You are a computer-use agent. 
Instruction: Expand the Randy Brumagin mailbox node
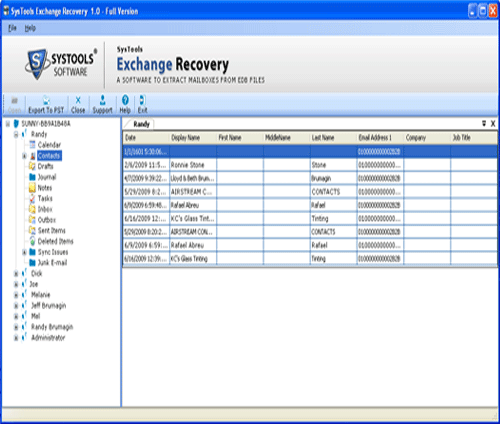tap(16, 327)
